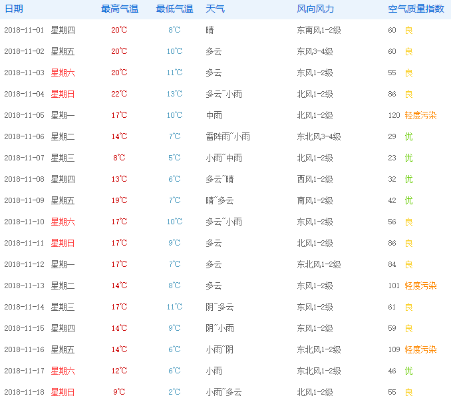Select the 8℃ high temperature for 2018-11-07
This screenshot has width=451, height=400.
tap(119, 158)
